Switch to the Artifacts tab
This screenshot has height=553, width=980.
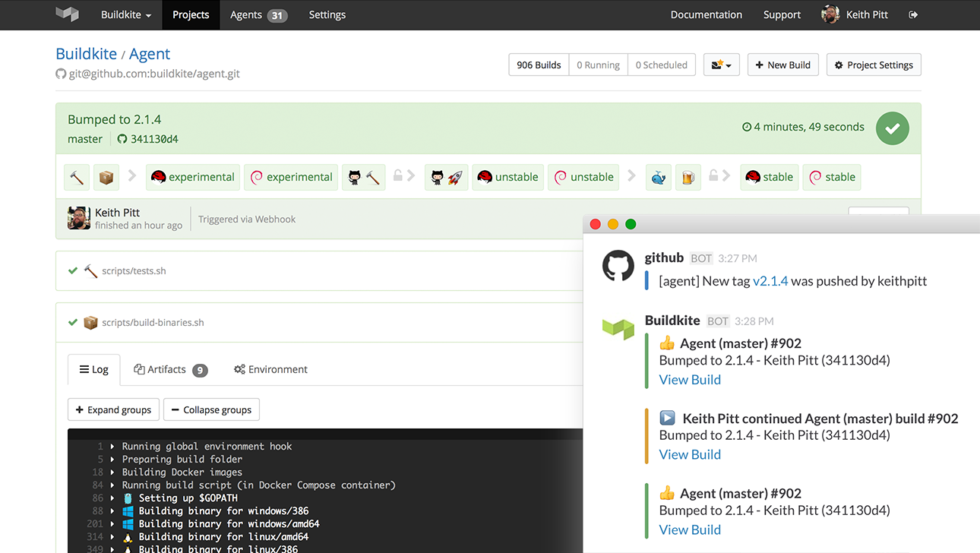170,369
